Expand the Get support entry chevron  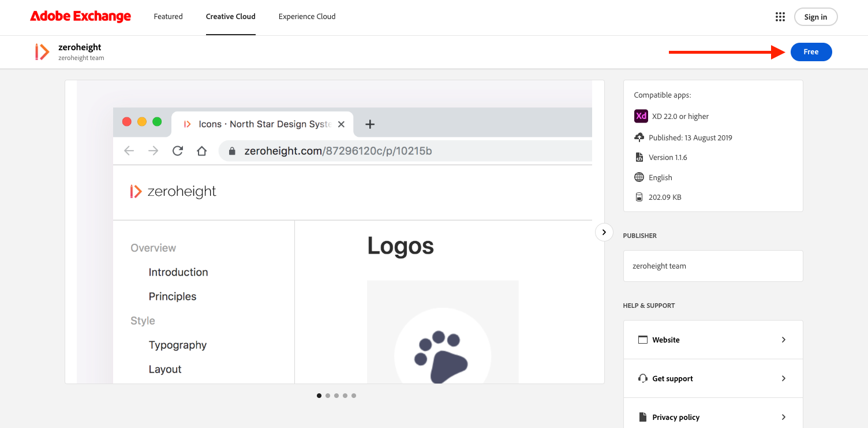783,378
